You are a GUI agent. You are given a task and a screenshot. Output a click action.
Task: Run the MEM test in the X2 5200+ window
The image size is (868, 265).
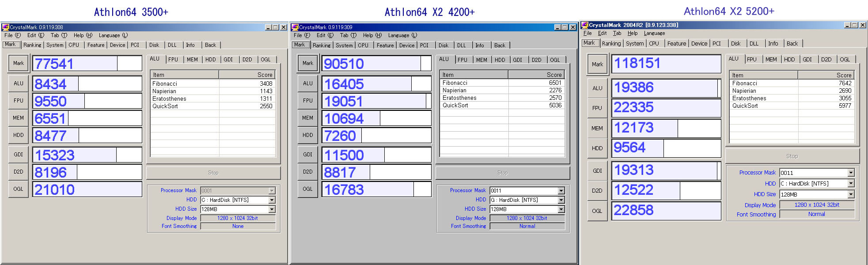pos(597,129)
